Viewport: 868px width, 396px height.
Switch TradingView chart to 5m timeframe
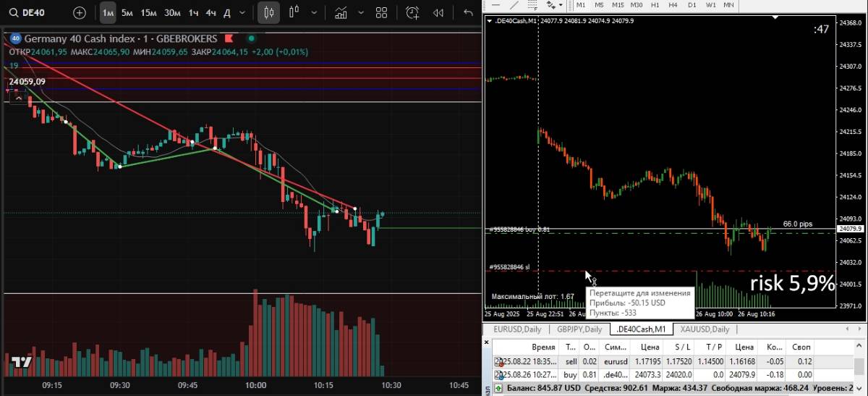point(127,12)
